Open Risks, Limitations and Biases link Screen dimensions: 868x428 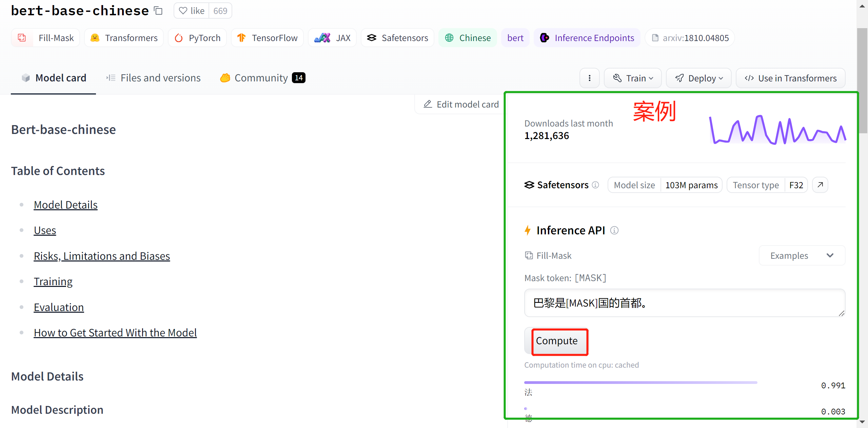click(102, 256)
